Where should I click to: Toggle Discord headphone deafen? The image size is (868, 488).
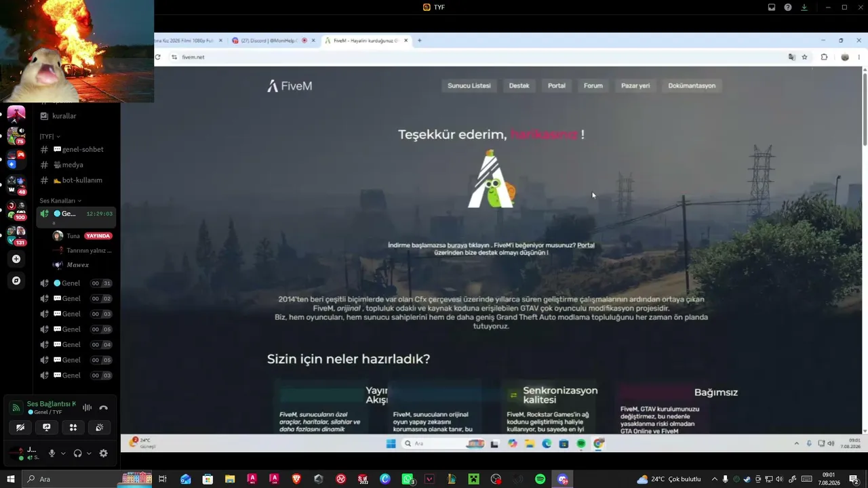click(78, 453)
